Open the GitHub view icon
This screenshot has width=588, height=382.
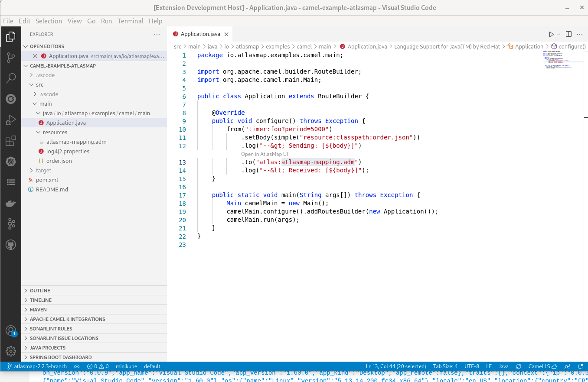pyautogui.click(x=11, y=245)
